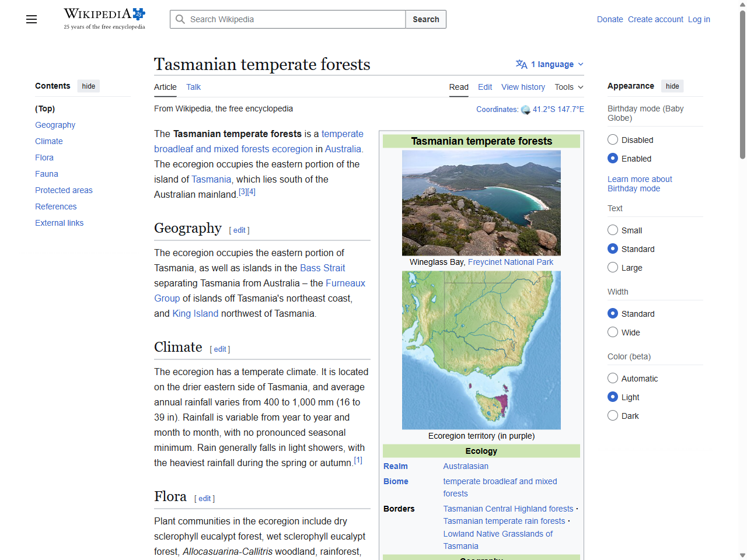
Task: Choose Small text size
Action: pos(613,230)
